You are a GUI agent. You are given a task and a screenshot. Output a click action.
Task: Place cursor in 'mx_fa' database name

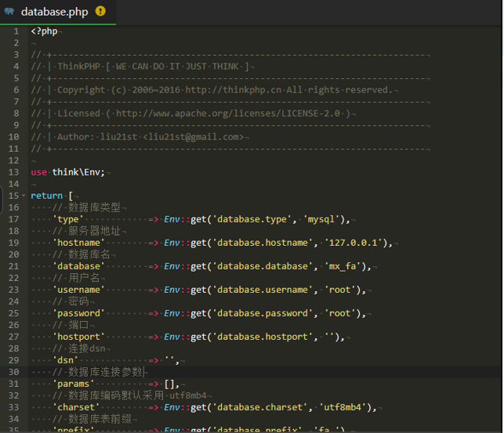pyautogui.click(x=342, y=266)
